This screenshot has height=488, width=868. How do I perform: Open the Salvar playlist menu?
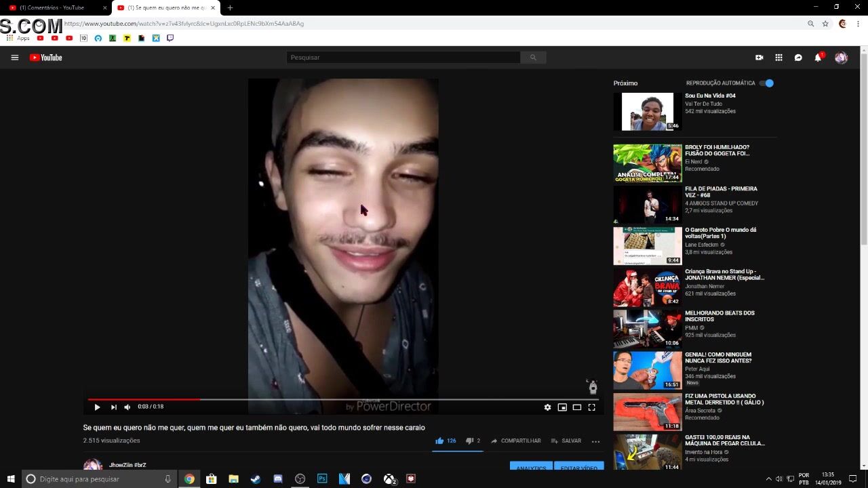pos(566,441)
